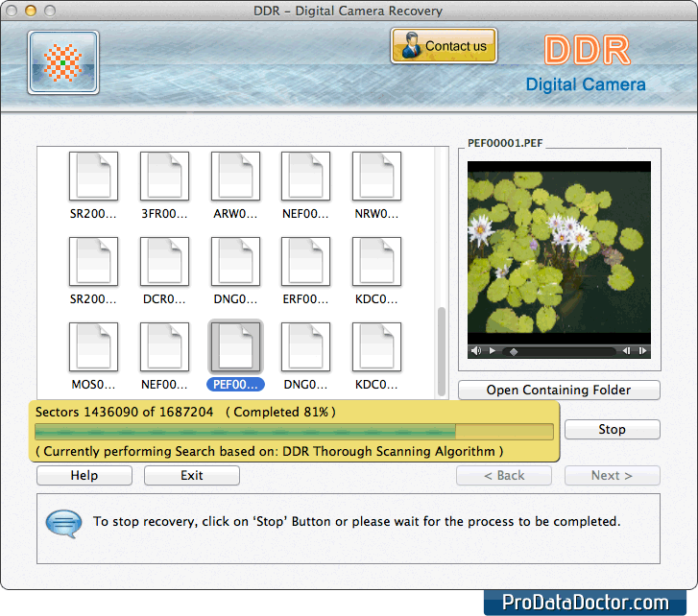Screen dimensions: 698x616
Task: Select the DNG0 file beside PEF00
Action: click(306, 347)
